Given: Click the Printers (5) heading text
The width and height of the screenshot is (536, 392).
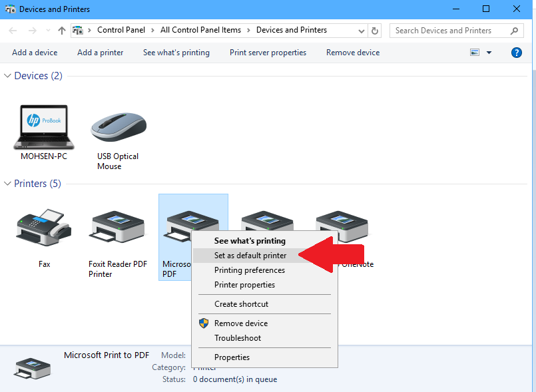Looking at the screenshot, I should pos(37,184).
